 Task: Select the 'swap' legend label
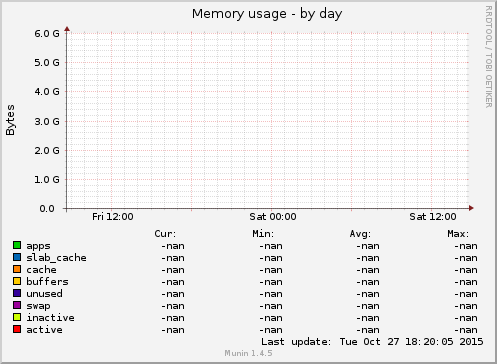tap(38, 306)
